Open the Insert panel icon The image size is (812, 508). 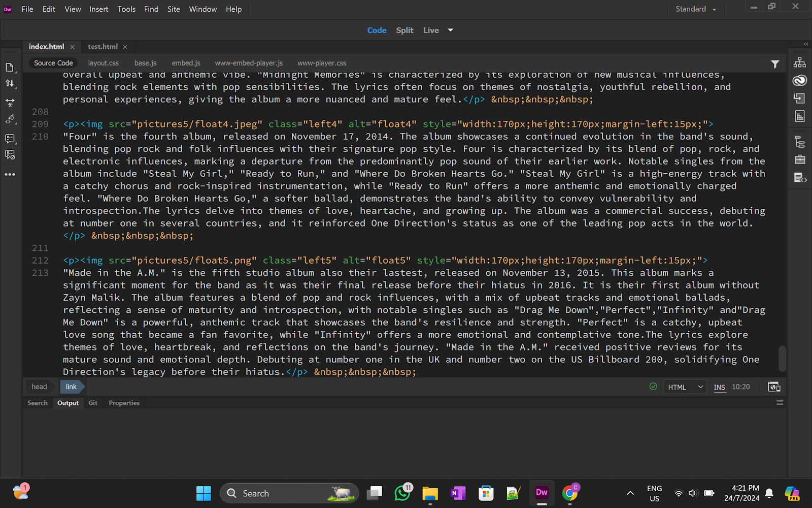800,98
